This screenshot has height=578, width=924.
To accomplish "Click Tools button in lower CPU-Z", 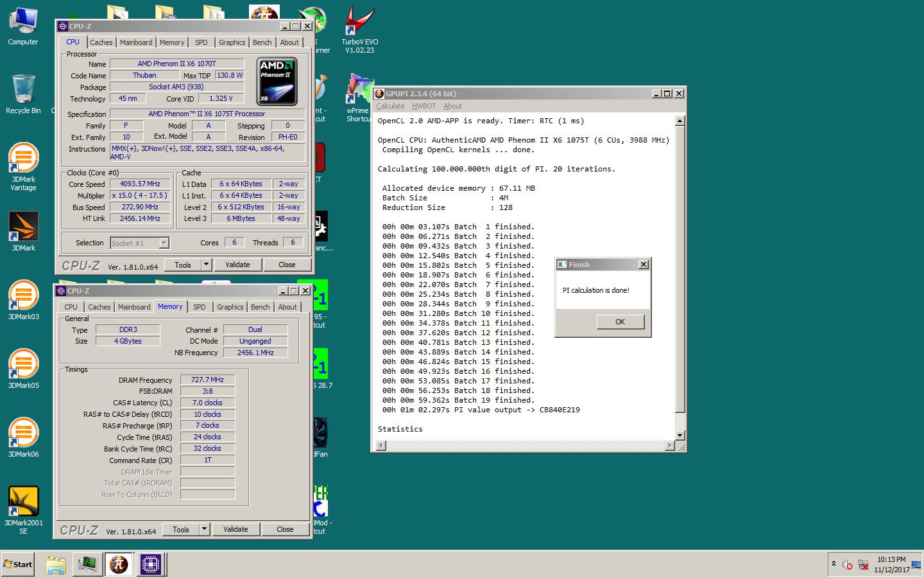I will pos(181,529).
